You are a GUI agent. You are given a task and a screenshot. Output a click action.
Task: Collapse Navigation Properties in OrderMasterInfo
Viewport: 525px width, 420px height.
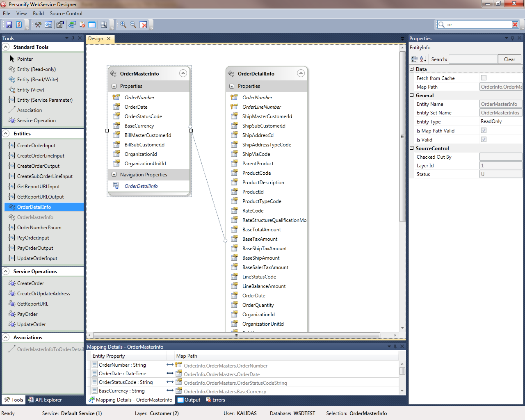pyautogui.click(x=114, y=175)
